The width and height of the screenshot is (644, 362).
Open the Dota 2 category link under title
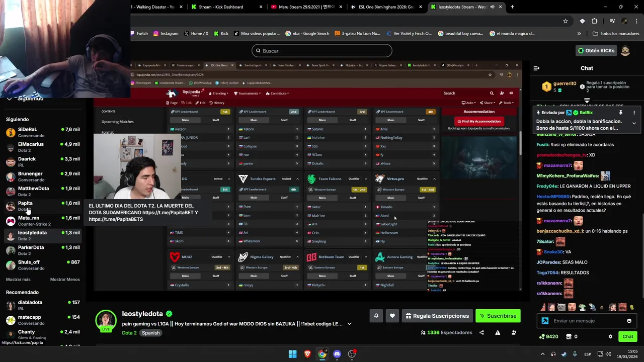pos(129,333)
